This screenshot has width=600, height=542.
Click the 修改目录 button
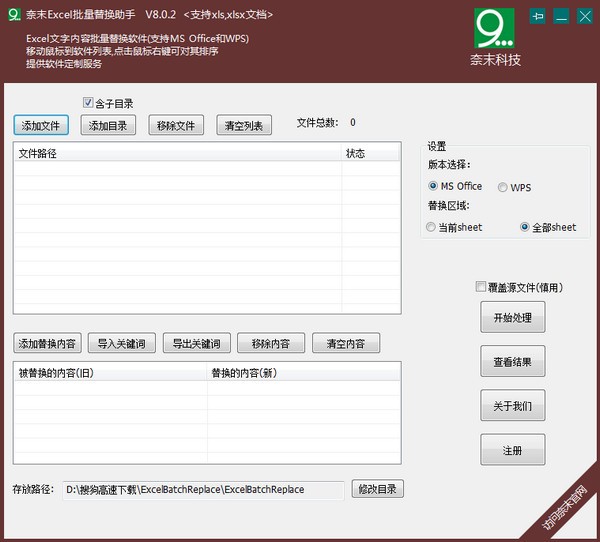coord(379,490)
